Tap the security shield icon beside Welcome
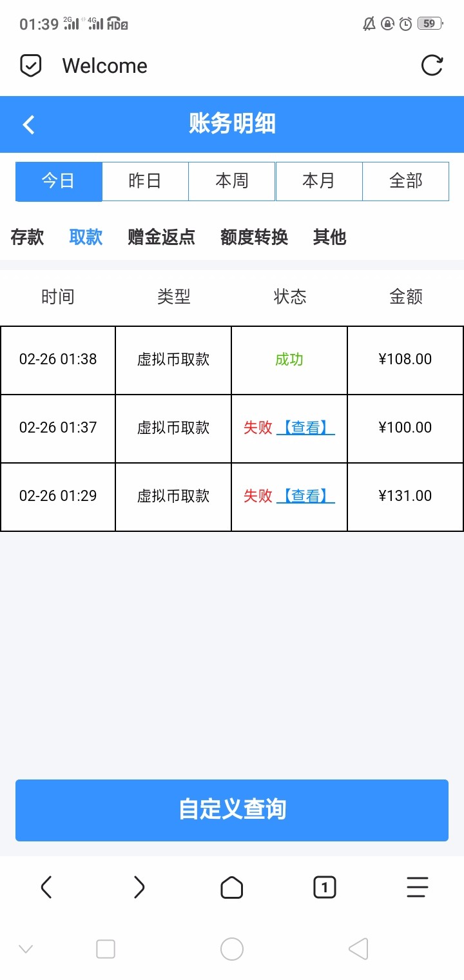The height and width of the screenshot is (980, 464). click(31, 66)
